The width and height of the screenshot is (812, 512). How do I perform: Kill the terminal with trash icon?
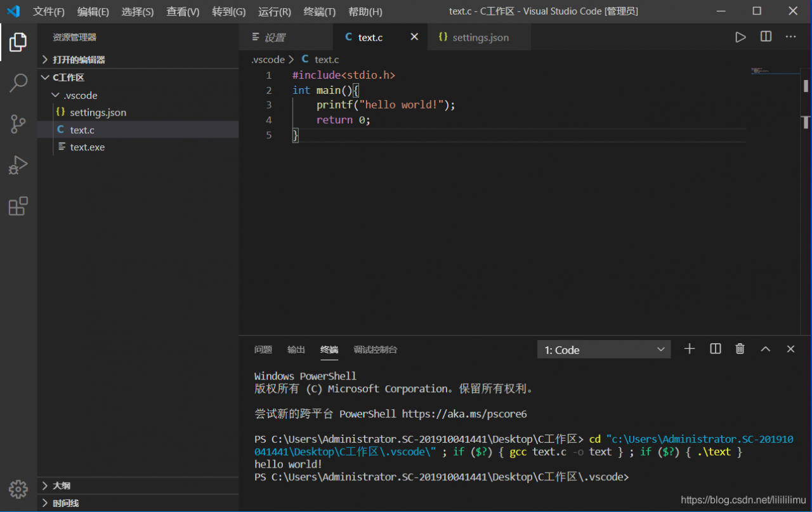740,349
